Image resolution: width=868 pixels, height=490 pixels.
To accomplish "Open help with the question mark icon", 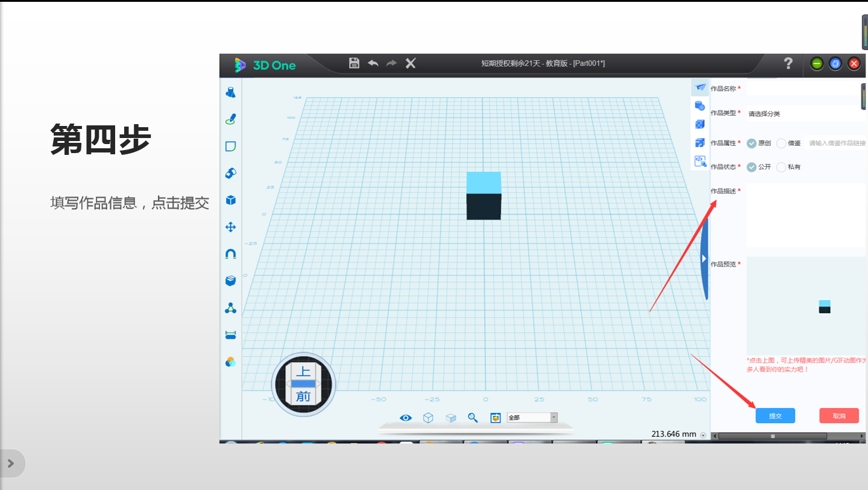I will (x=788, y=63).
